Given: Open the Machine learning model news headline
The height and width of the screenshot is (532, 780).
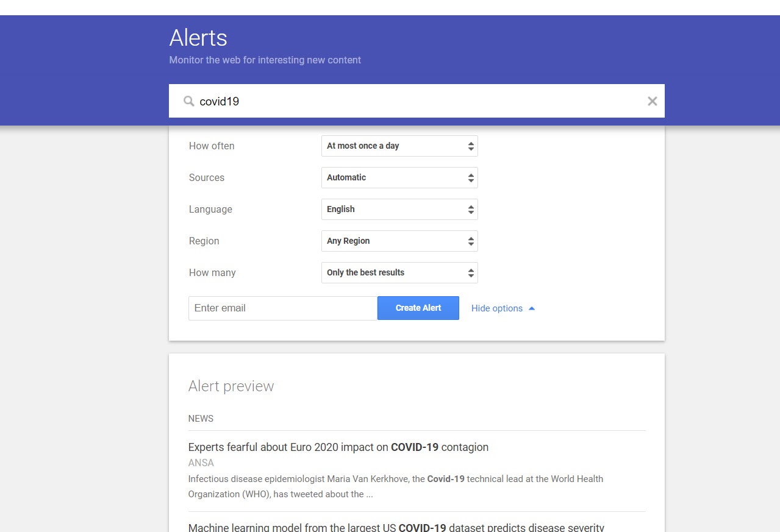Looking at the screenshot, I should 396,527.
